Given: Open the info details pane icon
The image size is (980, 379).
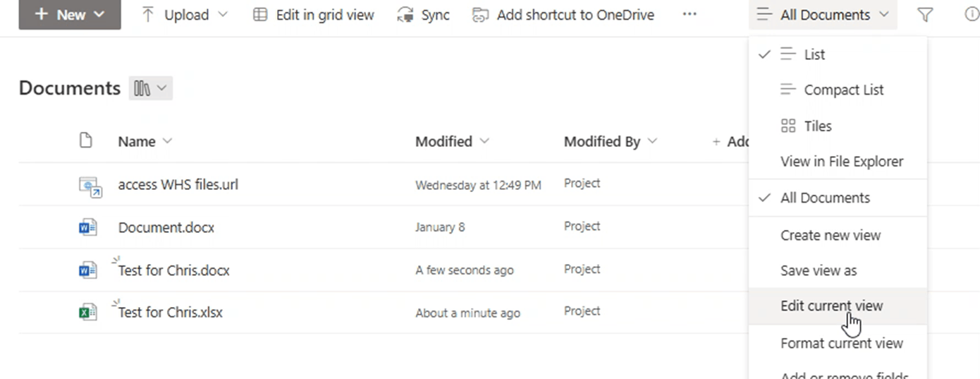Looking at the screenshot, I should (971, 15).
